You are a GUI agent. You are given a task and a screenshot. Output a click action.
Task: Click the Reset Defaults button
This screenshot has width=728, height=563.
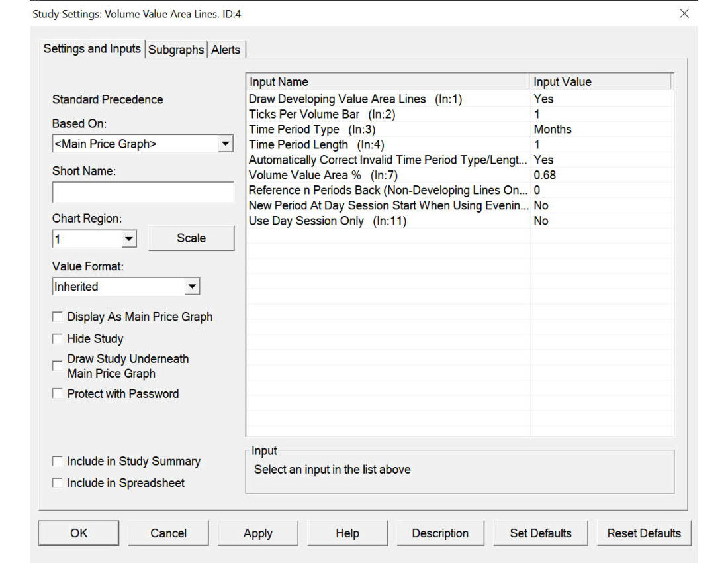[644, 533]
